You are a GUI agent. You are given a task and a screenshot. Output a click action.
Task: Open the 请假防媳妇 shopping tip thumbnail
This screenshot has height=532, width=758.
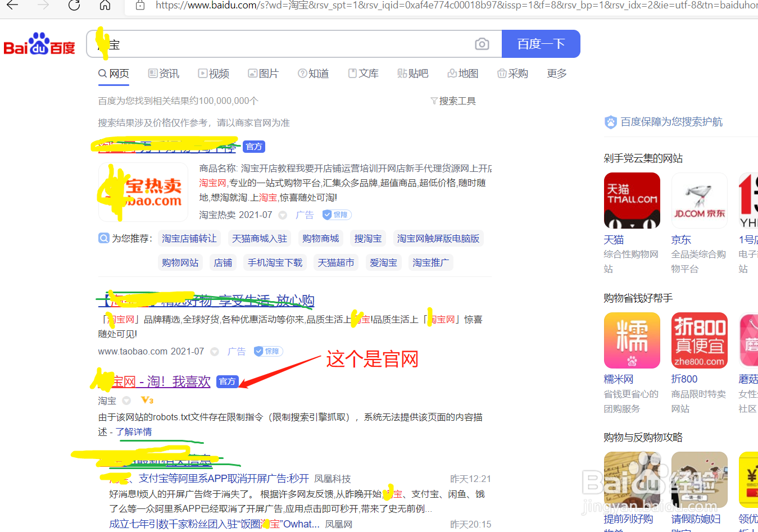point(700,480)
